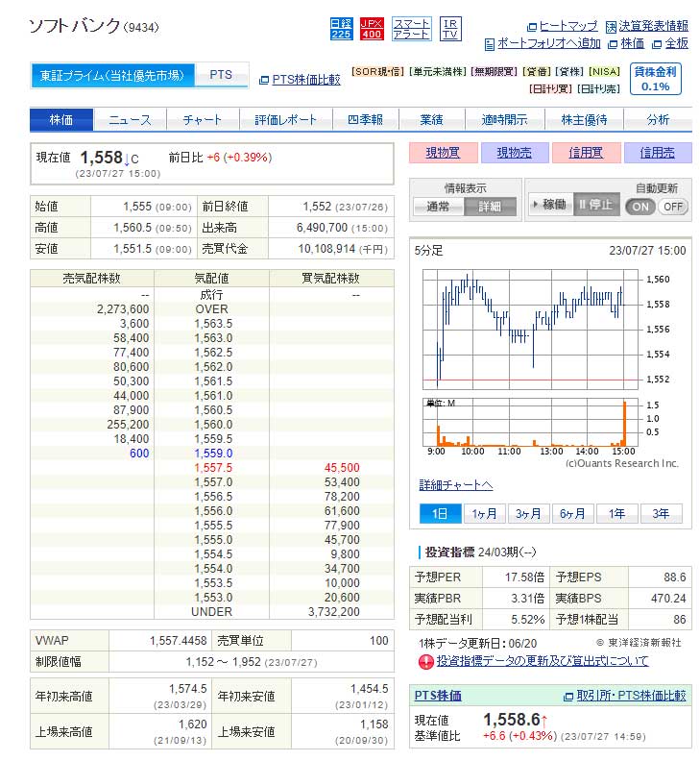Click ask price 1,560.0 row
700x761 pixels.
212,425
